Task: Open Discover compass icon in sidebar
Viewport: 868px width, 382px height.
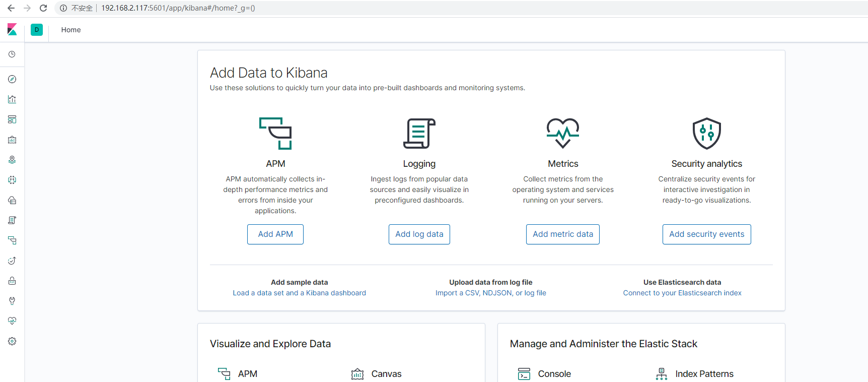Action: click(12, 79)
